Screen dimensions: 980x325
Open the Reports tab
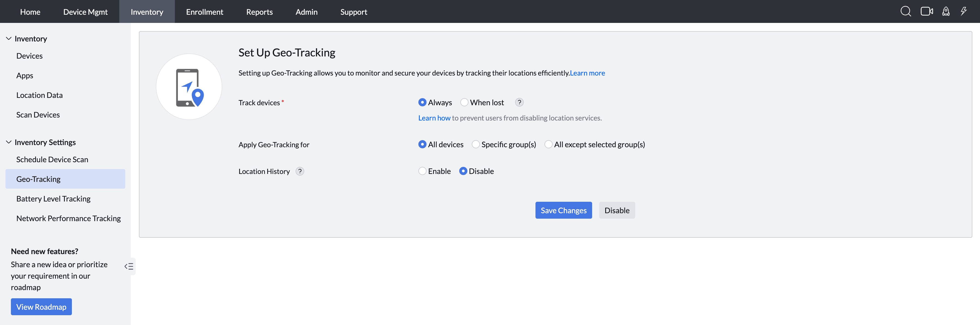point(259,12)
